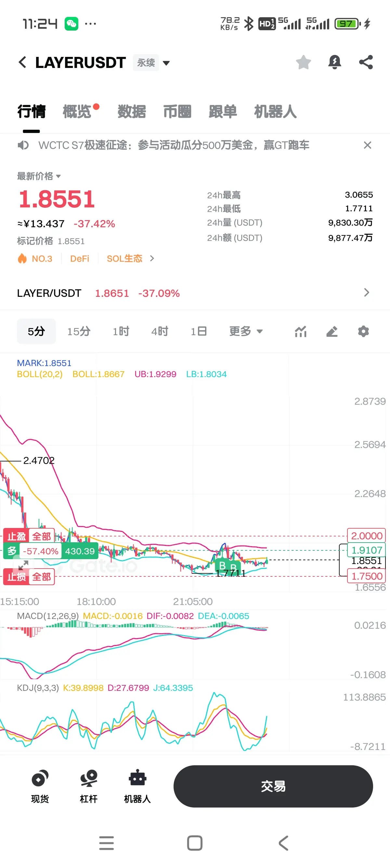This screenshot has width=390, height=868.
Task: Add LAYERUSDT to favorites with star icon
Action: (x=303, y=62)
